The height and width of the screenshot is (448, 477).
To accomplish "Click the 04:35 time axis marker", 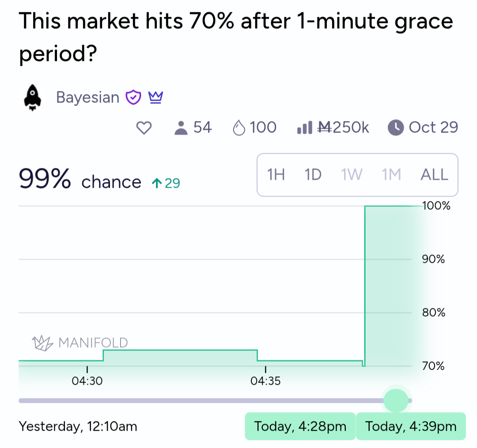I will [x=265, y=381].
